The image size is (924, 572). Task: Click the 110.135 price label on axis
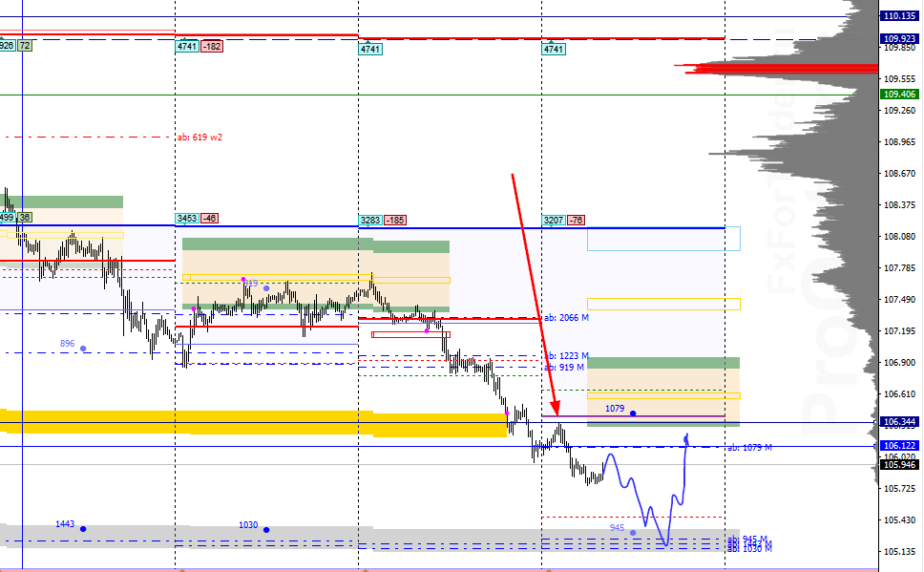click(x=899, y=16)
